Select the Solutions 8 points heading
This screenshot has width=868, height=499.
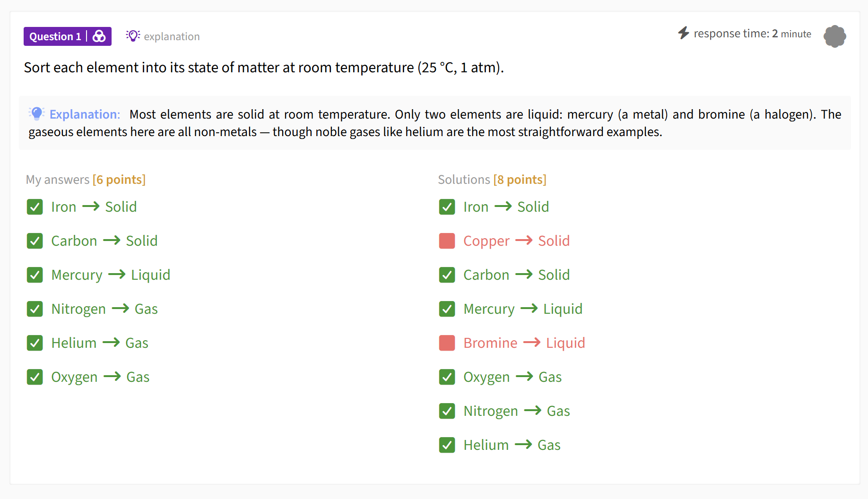coord(492,179)
